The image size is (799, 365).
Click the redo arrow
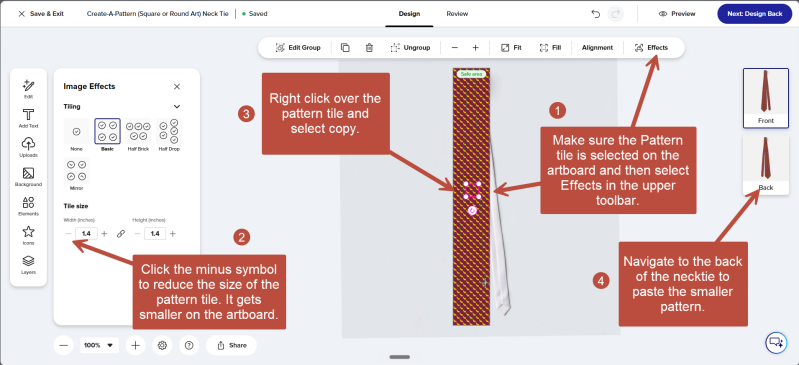(x=616, y=14)
